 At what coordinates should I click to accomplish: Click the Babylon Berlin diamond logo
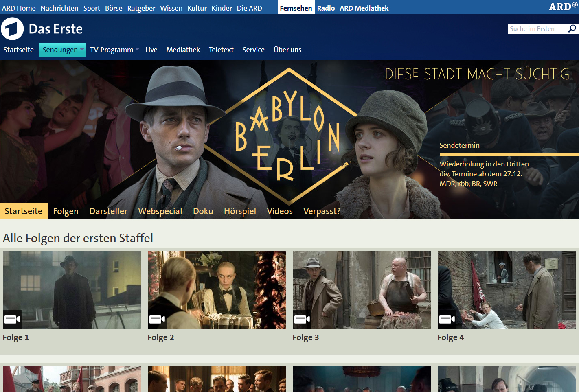click(x=289, y=136)
